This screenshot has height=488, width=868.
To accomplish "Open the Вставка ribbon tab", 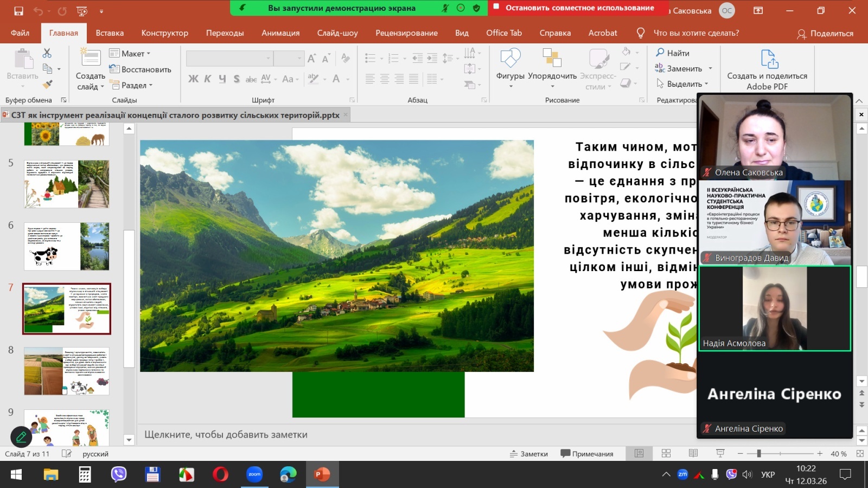I will click(x=110, y=33).
